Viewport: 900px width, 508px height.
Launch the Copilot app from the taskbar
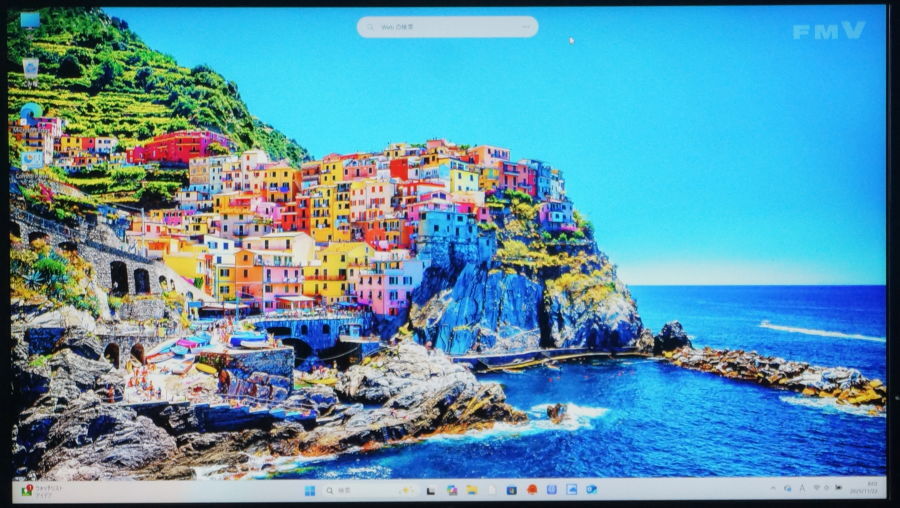[x=452, y=490]
